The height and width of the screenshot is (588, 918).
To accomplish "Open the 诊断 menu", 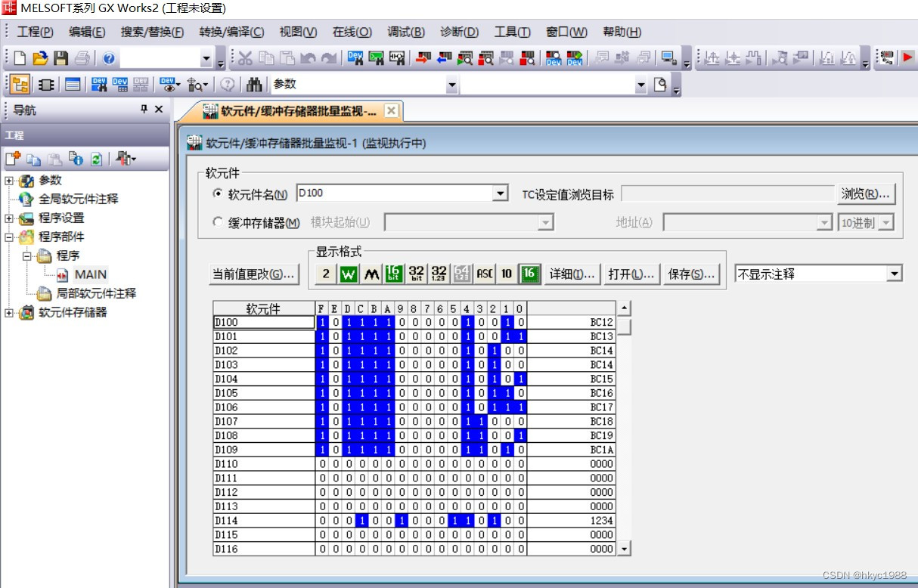I will tap(460, 32).
